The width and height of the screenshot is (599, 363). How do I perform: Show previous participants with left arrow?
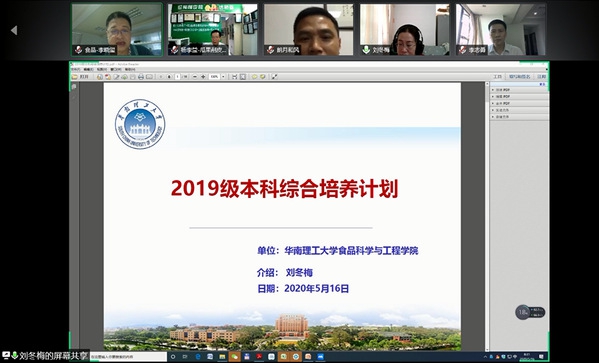point(14,30)
